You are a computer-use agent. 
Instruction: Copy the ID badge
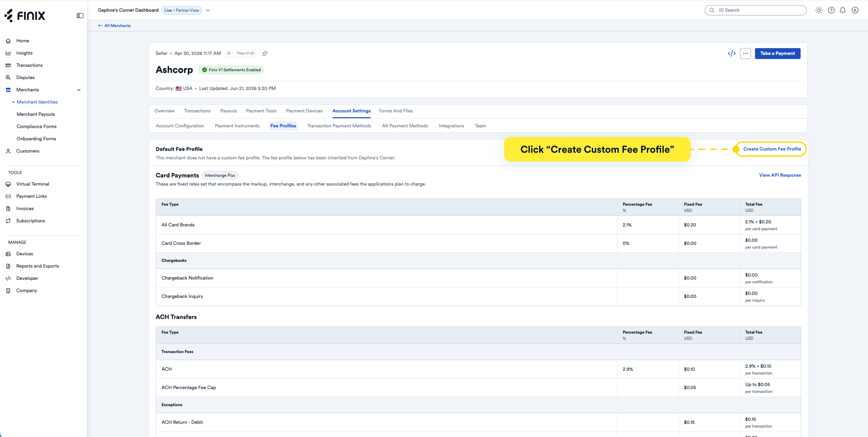(x=229, y=53)
